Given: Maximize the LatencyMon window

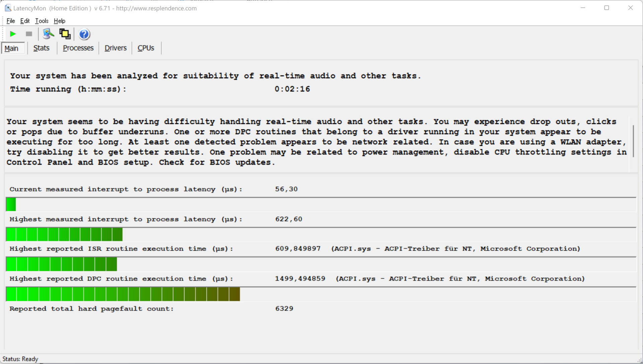Looking at the screenshot, I should 606,8.
